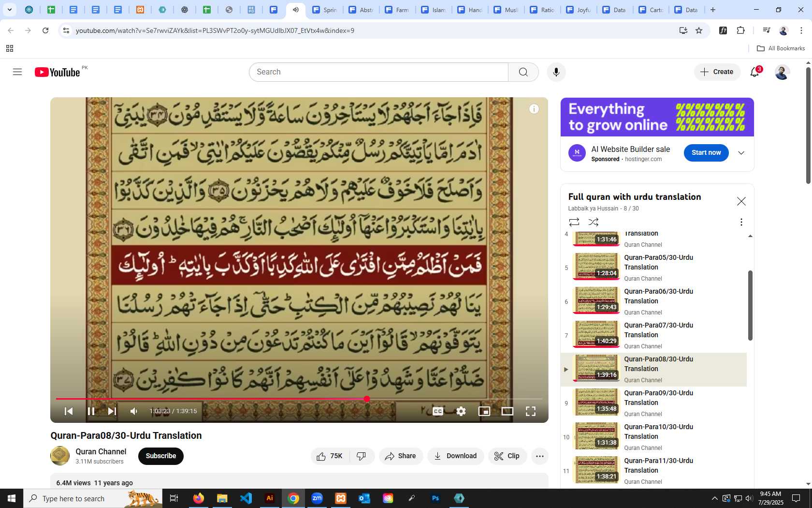
Task: Toggle loop playlist
Action: 574,222
